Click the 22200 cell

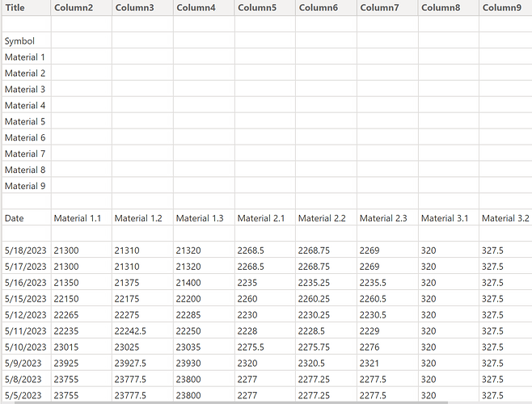[204, 299]
